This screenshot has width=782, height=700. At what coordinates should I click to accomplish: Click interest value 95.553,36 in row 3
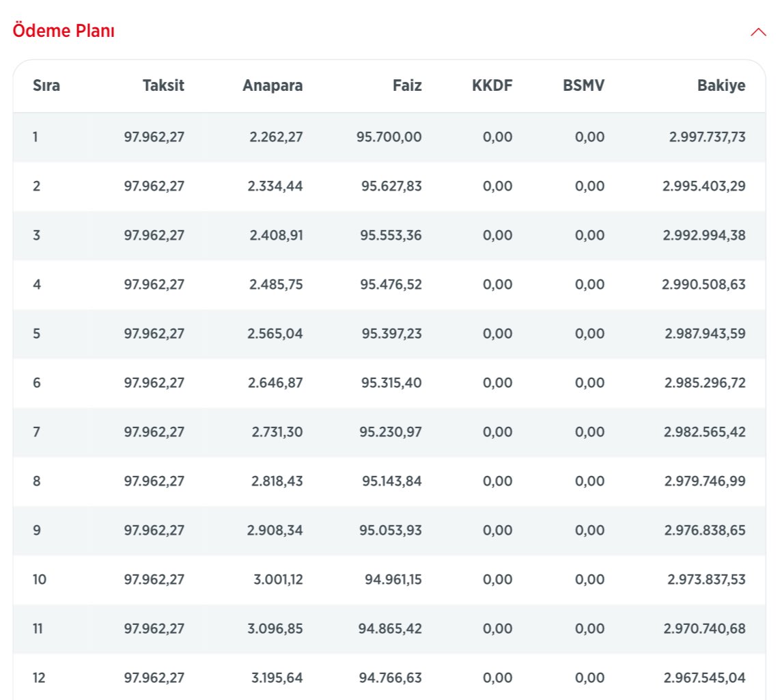pos(391,236)
